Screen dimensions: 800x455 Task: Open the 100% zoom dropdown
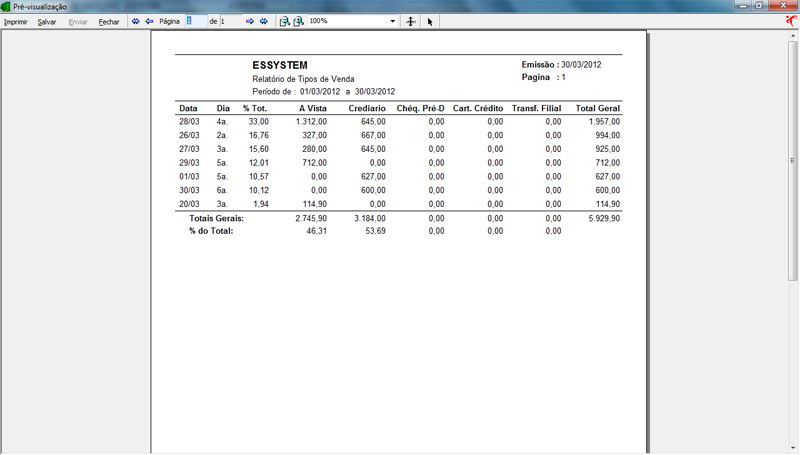coord(393,21)
